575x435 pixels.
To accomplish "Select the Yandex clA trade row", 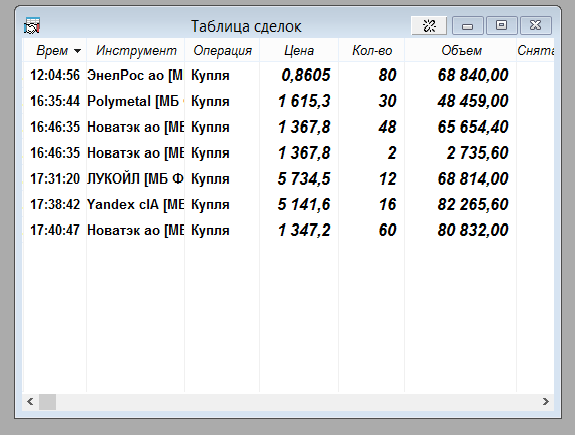I will tap(288, 204).
